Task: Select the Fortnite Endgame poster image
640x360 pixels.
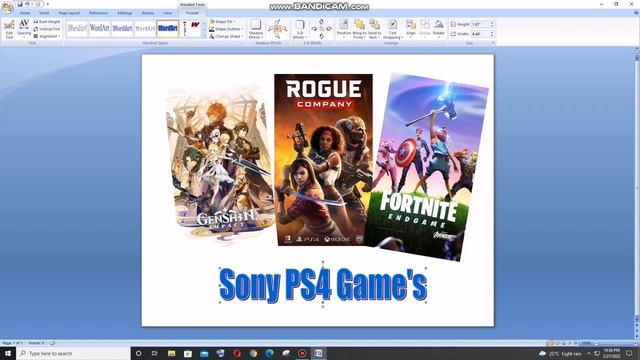Action: pyautogui.click(x=427, y=167)
